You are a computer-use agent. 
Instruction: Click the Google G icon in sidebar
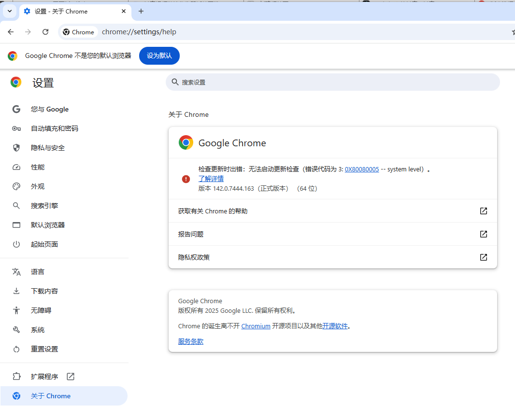(x=16, y=109)
